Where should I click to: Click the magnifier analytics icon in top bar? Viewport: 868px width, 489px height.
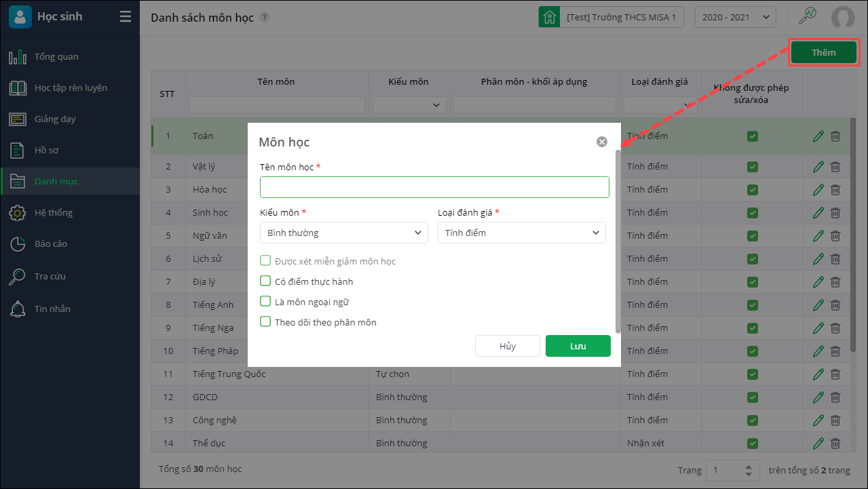(807, 16)
